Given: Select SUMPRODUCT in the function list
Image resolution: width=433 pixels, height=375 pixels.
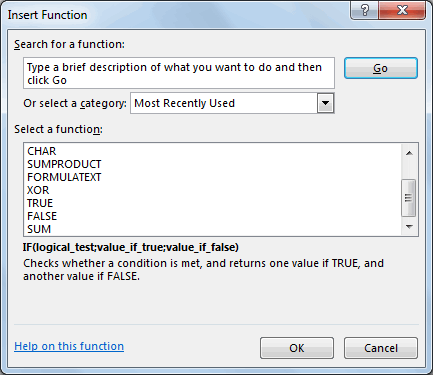Looking at the screenshot, I should (x=64, y=164).
